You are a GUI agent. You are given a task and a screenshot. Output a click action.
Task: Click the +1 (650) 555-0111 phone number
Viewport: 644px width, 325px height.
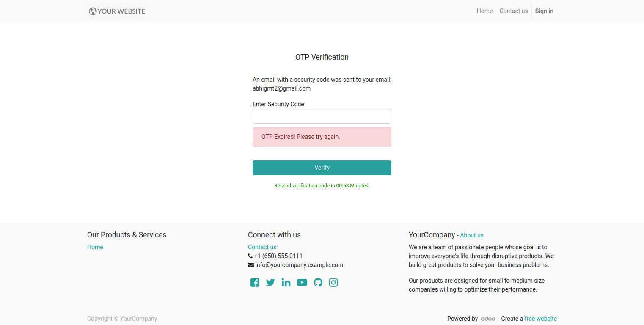278,256
